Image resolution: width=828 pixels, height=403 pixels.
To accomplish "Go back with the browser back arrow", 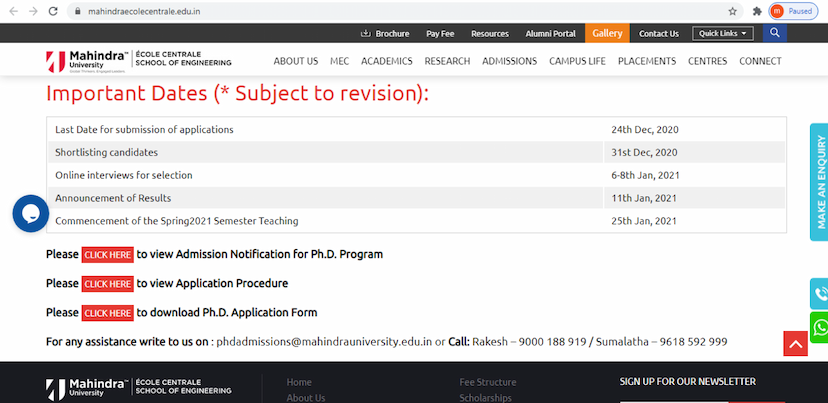I will [13, 11].
